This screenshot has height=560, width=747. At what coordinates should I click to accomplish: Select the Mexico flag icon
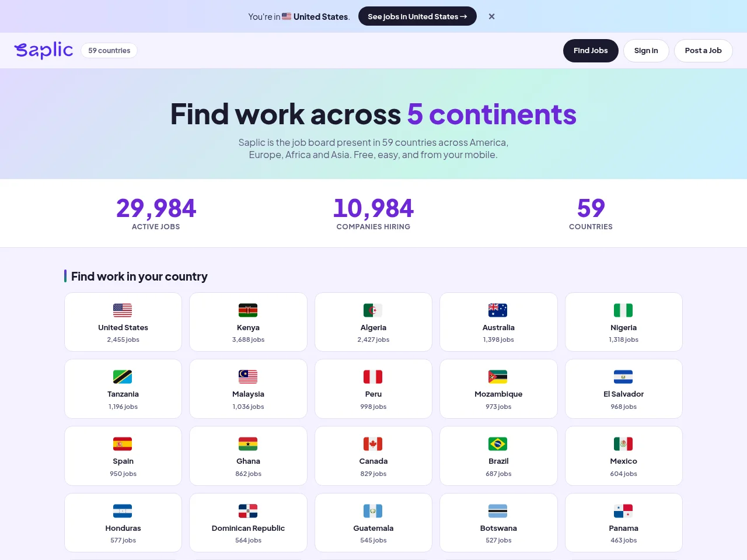tap(623, 444)
